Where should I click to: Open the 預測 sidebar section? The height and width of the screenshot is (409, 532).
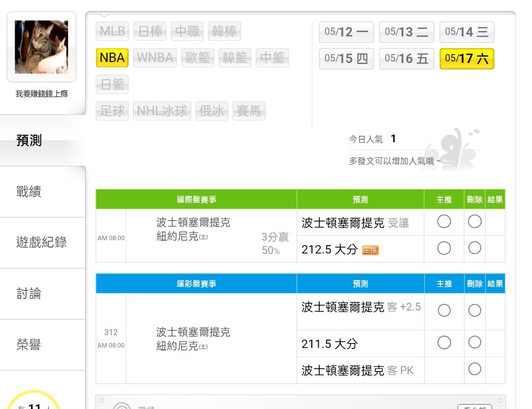click(x=42, y=140)
